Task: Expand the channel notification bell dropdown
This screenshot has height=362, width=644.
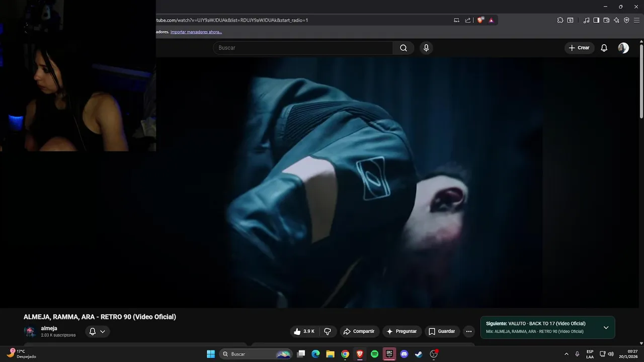Action: [97, 331]
